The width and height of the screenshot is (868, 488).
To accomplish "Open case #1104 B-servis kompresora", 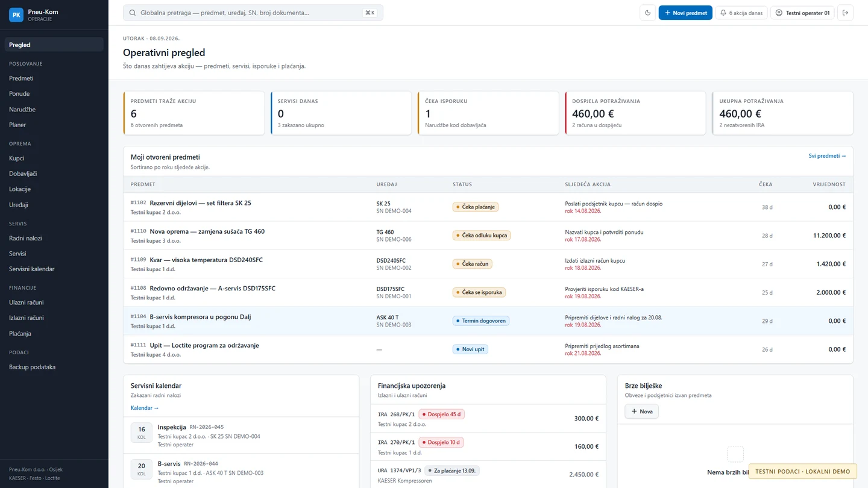I will (x=488, y=321).
